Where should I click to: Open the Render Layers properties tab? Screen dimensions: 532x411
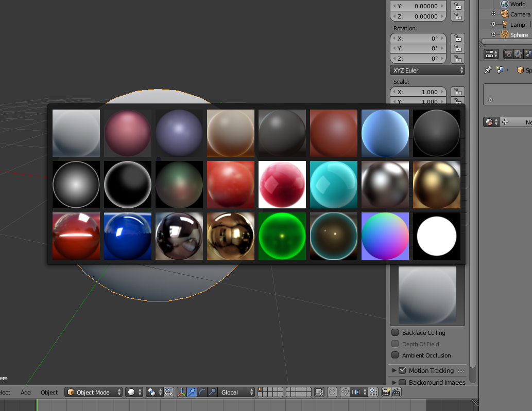tap(518, 54)
